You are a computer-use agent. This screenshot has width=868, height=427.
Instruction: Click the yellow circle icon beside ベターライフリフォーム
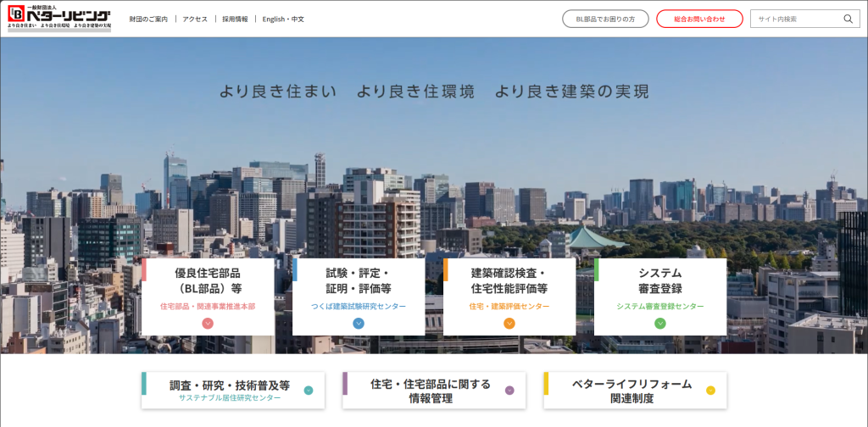[710, 391]
